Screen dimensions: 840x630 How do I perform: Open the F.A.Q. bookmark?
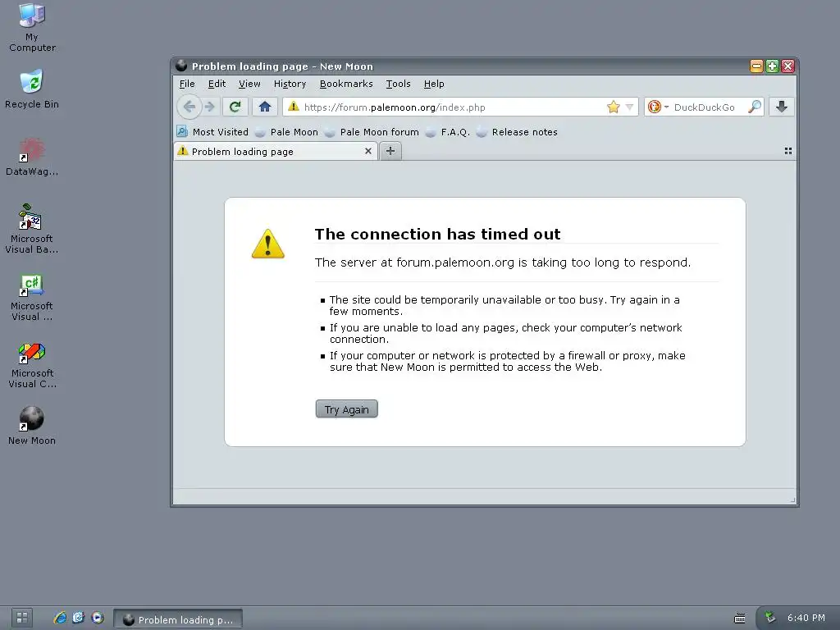448,132
